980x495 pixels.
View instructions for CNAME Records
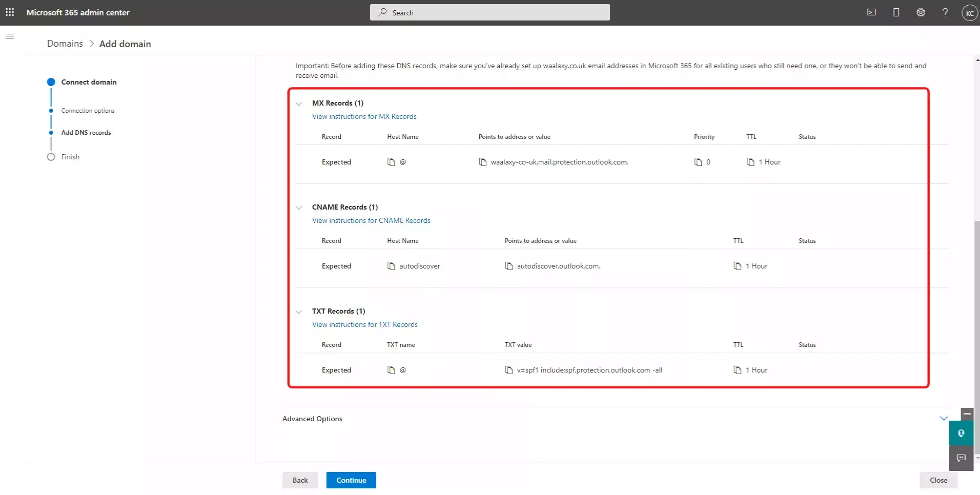click(371, 220)
